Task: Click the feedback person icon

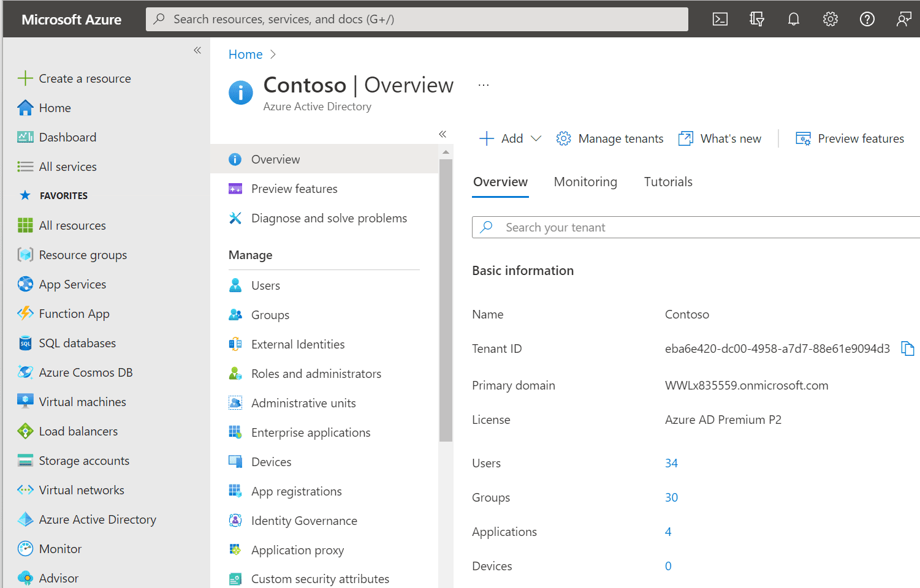Action: coord(903,20)
